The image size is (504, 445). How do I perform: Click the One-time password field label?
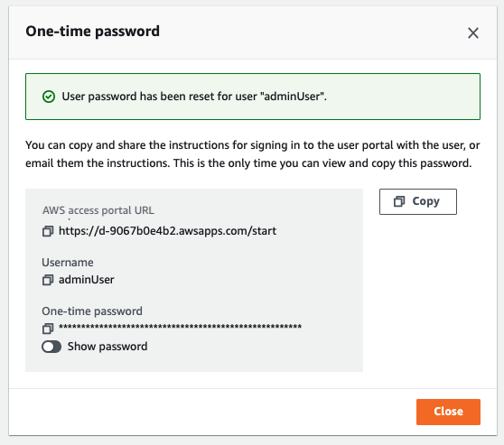[92, 311]
